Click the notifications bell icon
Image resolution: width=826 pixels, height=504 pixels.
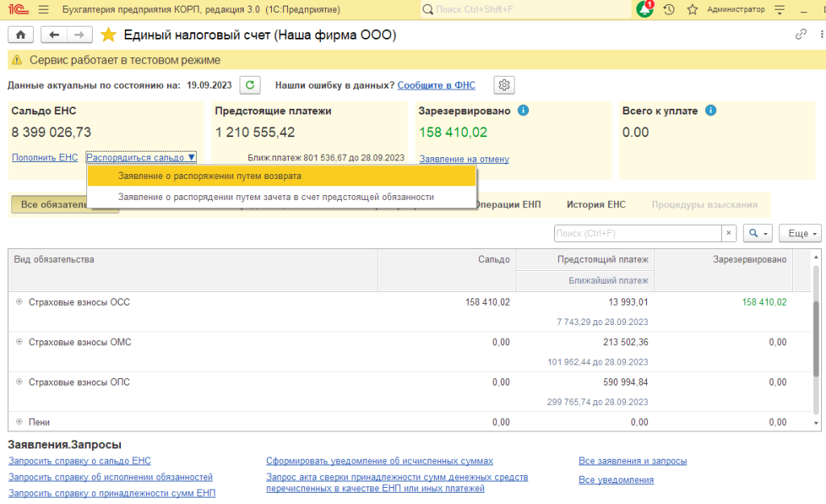645,9
